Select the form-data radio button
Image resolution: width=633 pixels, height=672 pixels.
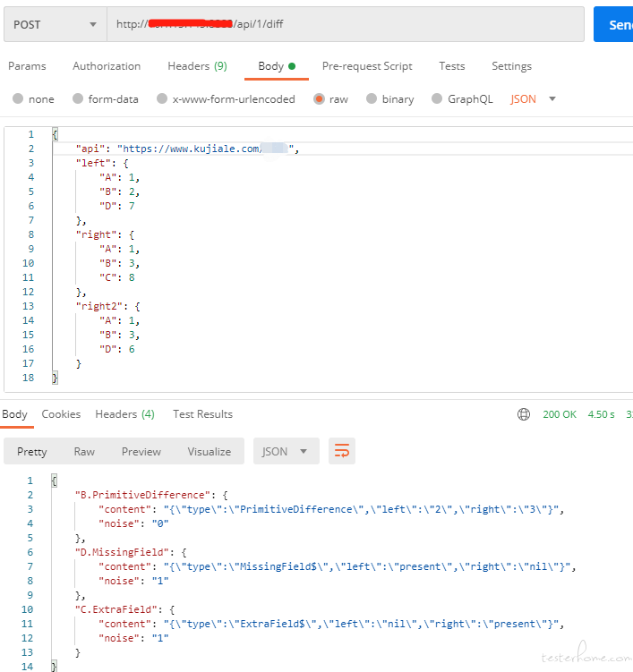78,98
